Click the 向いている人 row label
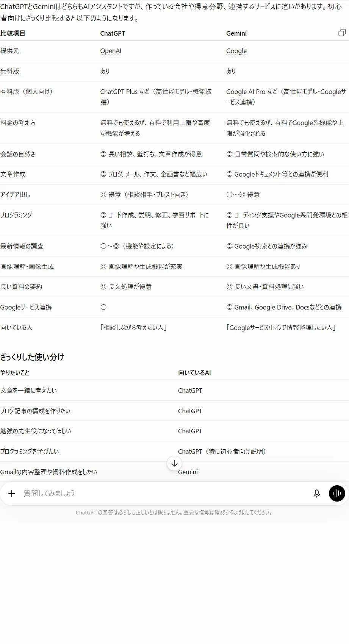Viewport: 349px width, 644px height. [16, 328]
